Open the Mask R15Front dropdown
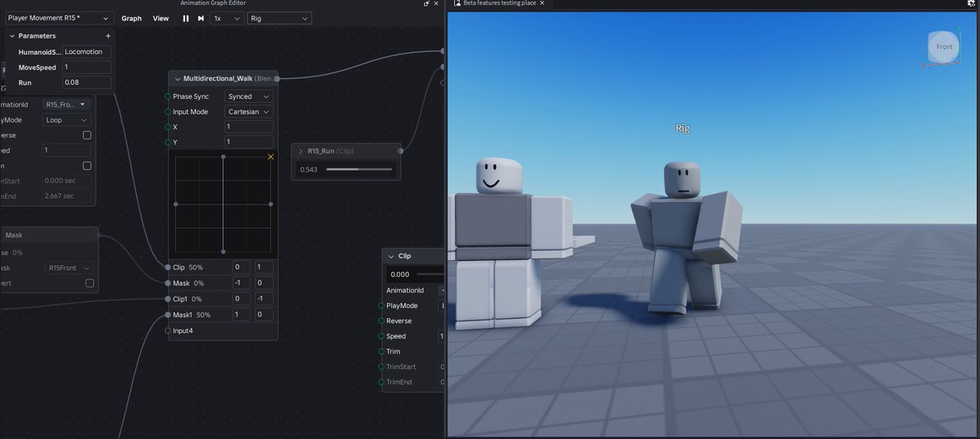 click(x=70, y=267)
